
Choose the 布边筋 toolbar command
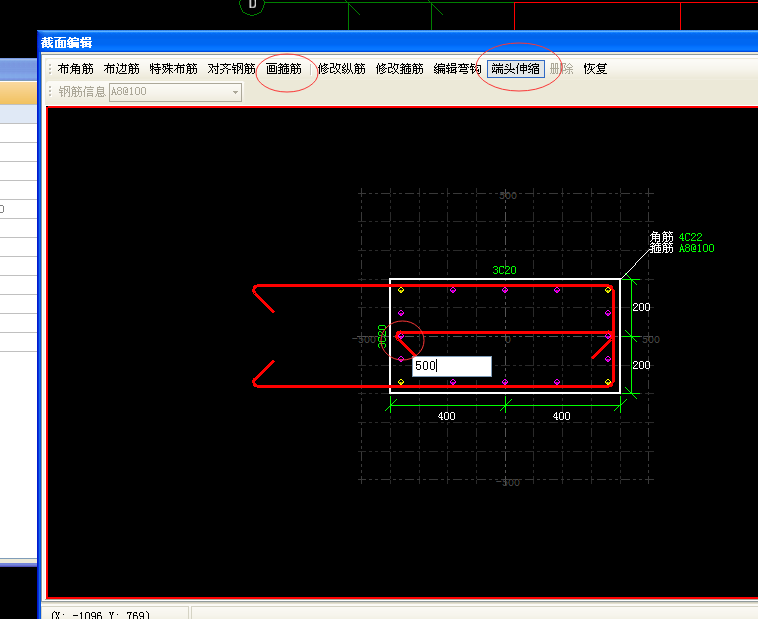(121, 69)
